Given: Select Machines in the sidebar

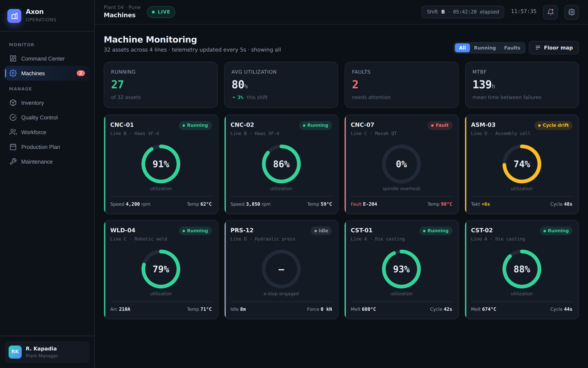Looking at the screenshot, I should point(47,73).
